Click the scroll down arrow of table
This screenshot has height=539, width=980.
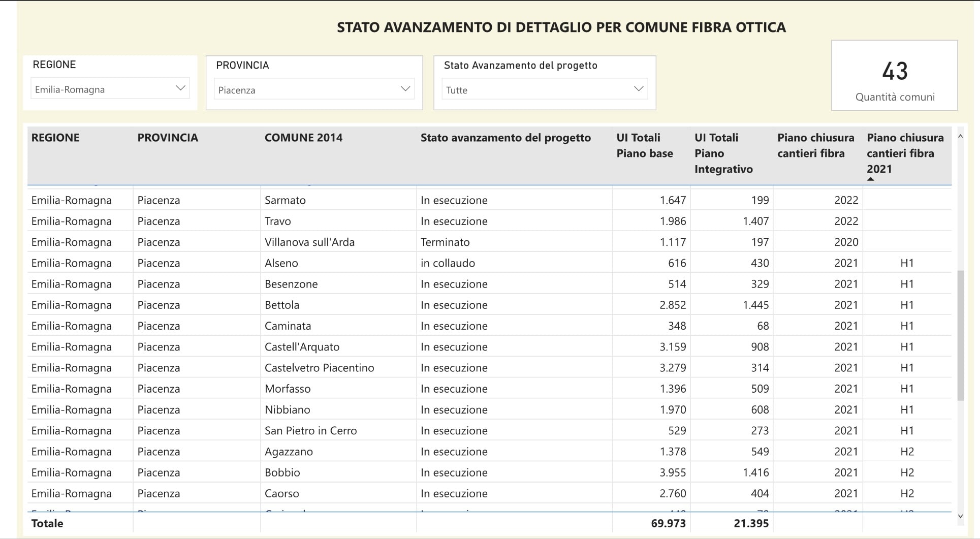(x=960, y=516)
